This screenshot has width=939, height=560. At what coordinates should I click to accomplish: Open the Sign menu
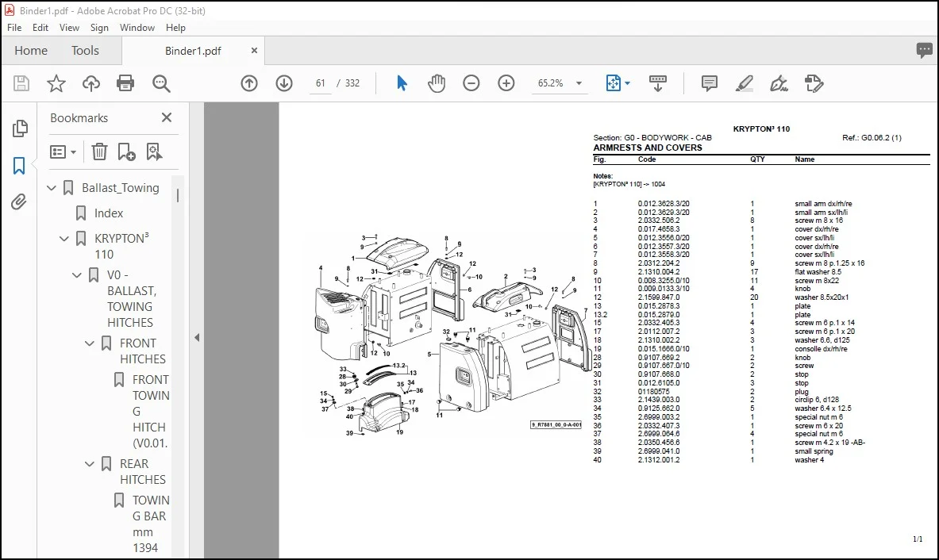99,28
